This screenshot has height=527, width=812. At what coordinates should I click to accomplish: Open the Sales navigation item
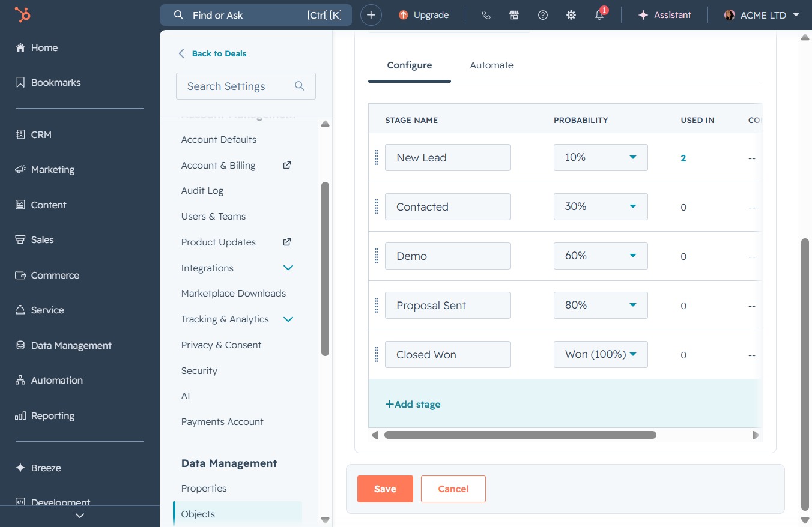click(x=34, y=239)
